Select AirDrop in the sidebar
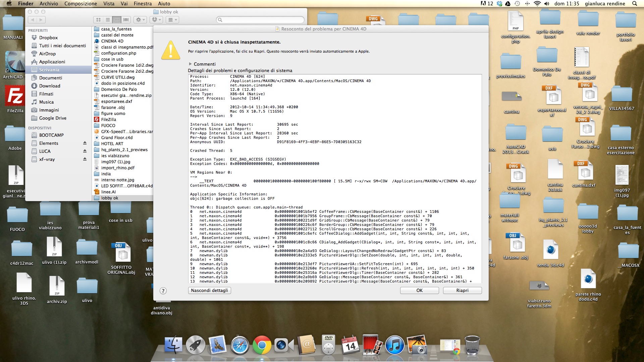The width and height of the screenshot is (644, 362). (47, 54)
